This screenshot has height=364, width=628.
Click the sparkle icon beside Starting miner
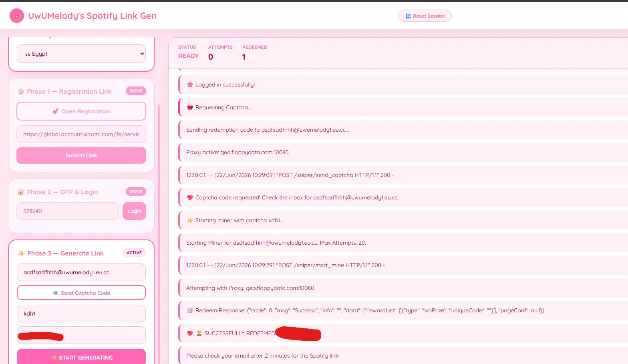(190, 221)
